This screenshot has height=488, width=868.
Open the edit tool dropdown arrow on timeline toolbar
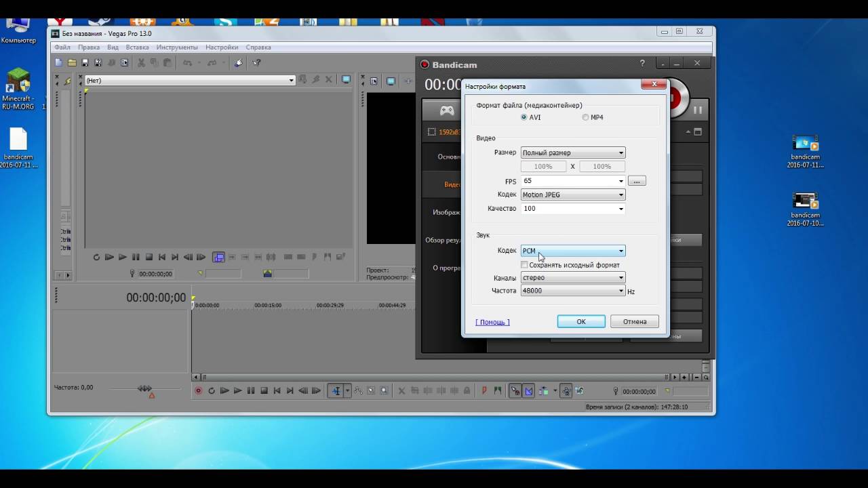click(x=347, y=390)
